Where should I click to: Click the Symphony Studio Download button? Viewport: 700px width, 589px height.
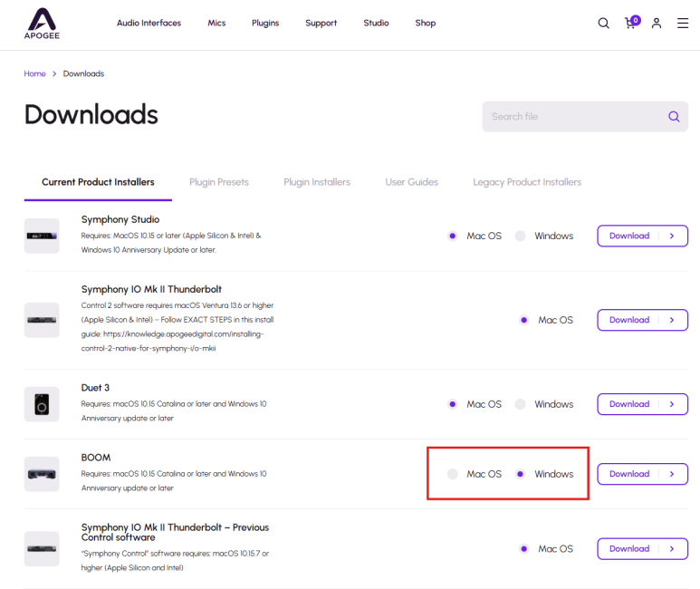(x=642, y=236)
